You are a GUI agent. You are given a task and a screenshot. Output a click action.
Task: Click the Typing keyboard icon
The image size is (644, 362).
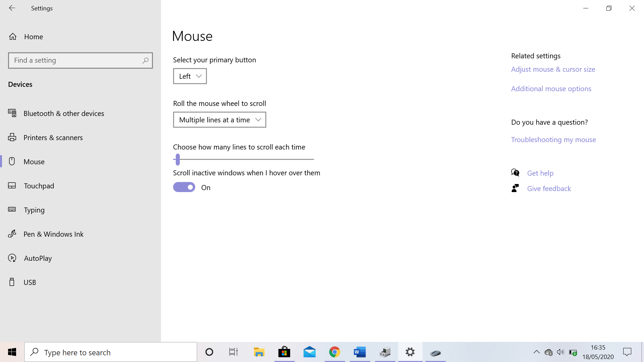[x=12, y=210]
